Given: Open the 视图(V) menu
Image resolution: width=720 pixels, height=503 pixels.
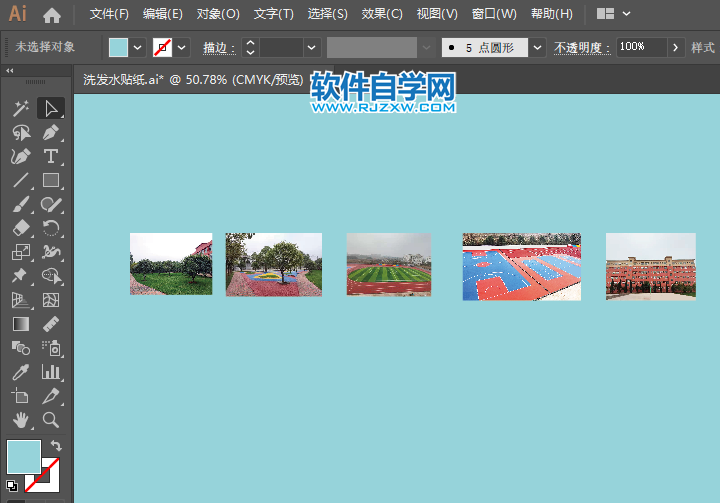Looking at the screenshot, I should [x=437, y=14].
